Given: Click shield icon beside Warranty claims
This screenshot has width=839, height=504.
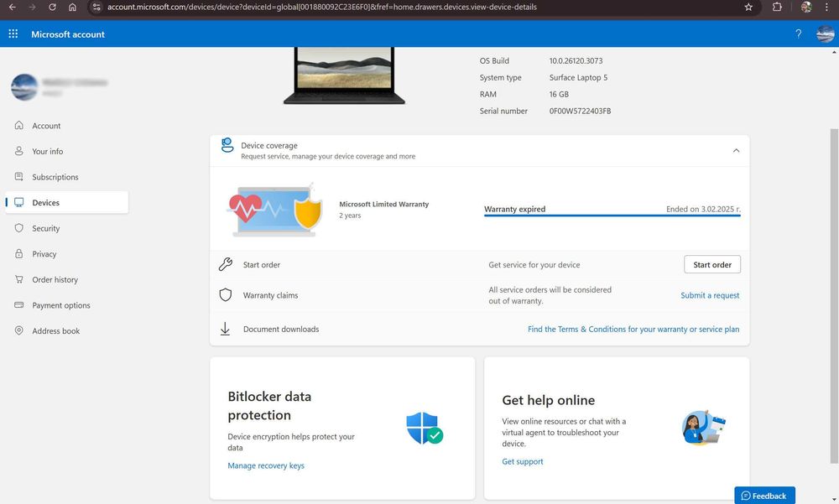Looking at the screenshot, I should [225, 295].
